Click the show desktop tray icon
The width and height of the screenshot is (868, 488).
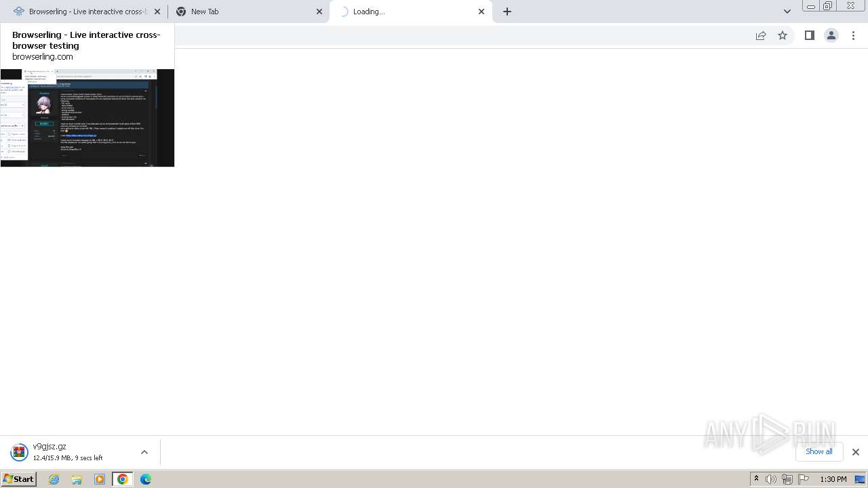click(861, 479)
